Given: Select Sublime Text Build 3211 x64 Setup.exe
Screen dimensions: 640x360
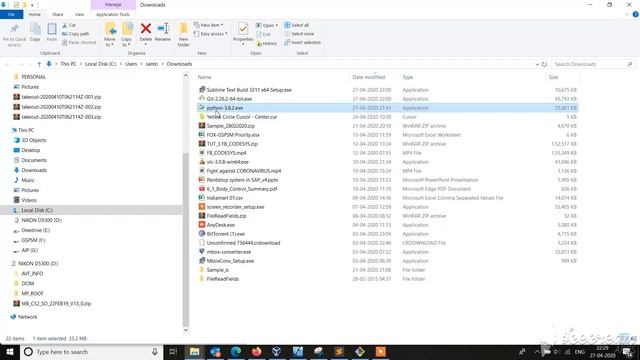Looking at the screenshot, I should [x=249, y=90].
